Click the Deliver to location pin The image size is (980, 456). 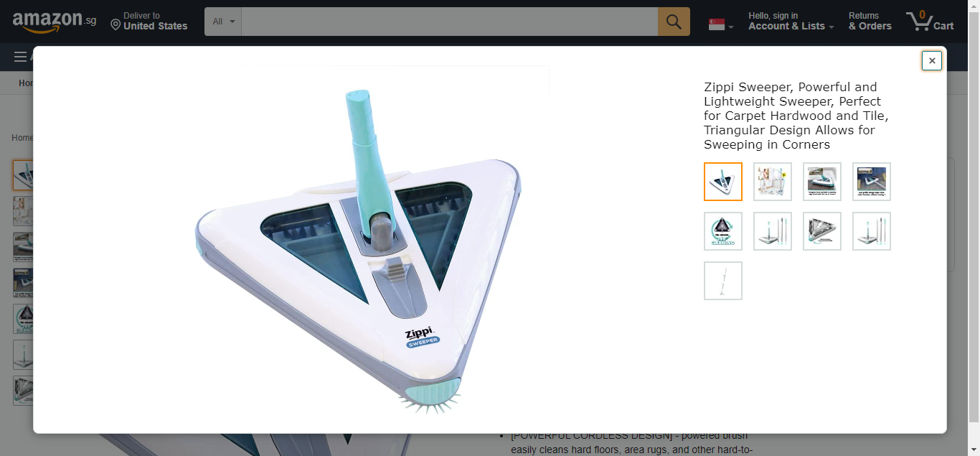[x=116, y=25]
